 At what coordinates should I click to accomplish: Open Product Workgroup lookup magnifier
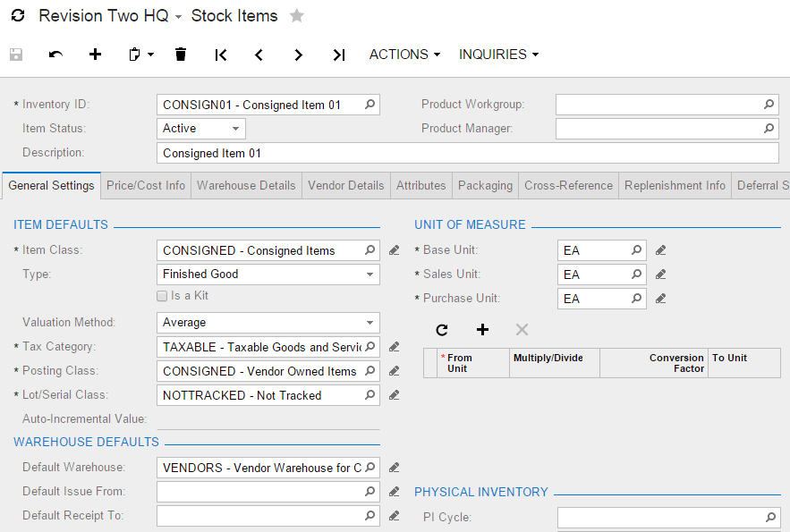tap(769, 105)
